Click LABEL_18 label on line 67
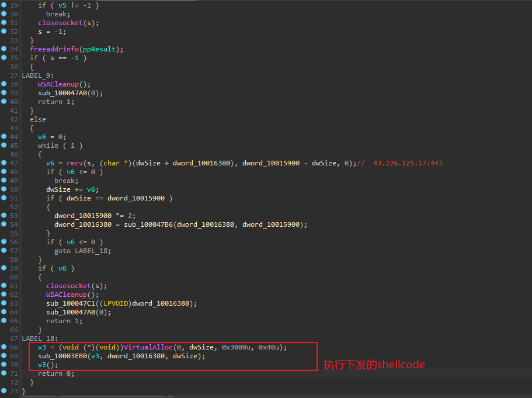This screenshot has height=398, width=532. (40, 338)
